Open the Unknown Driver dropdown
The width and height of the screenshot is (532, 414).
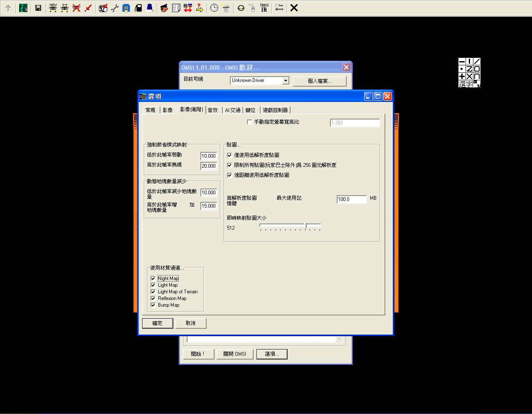(286, 81)
